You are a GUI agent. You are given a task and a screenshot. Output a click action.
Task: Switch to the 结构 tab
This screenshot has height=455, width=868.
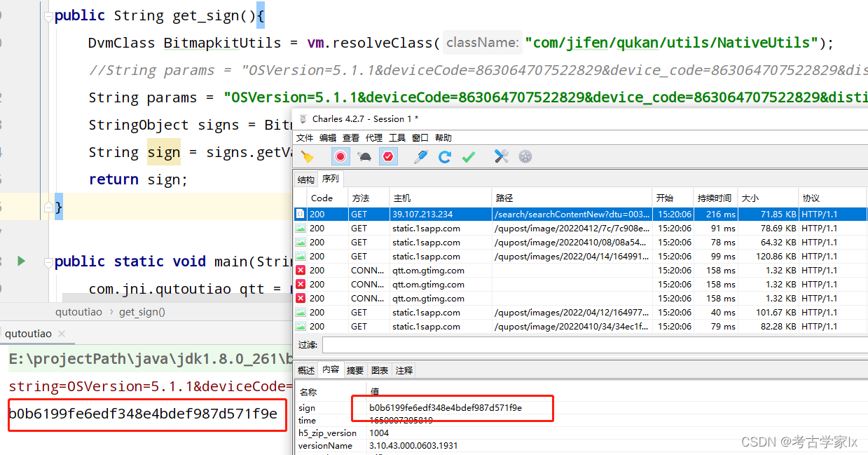point(306,179)
